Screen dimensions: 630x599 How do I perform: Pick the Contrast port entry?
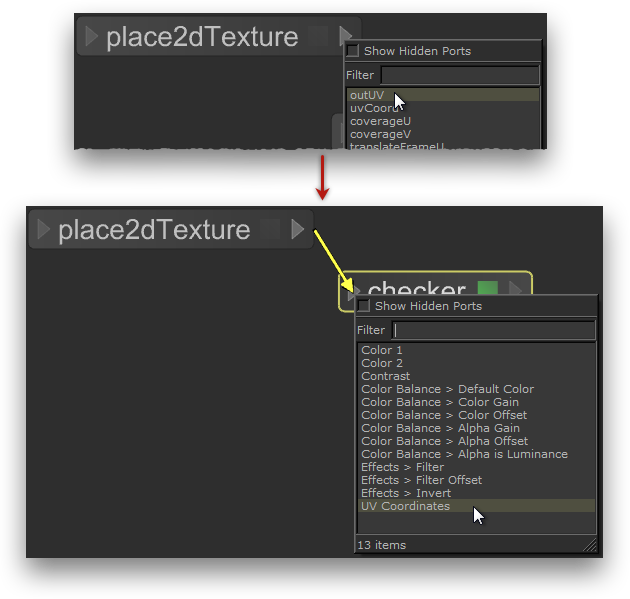coord(386,376)
